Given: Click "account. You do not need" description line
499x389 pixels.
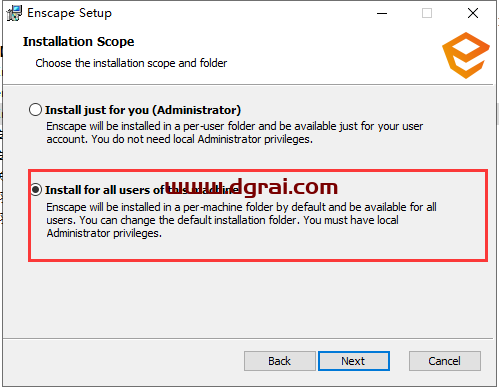Looking at the screenshot, I should 109,139.
